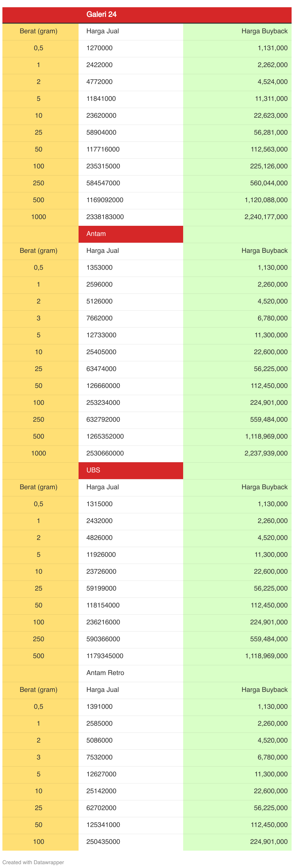Click Antam Retro price 1391000
The image size is (294, 868).
point(99,706)
